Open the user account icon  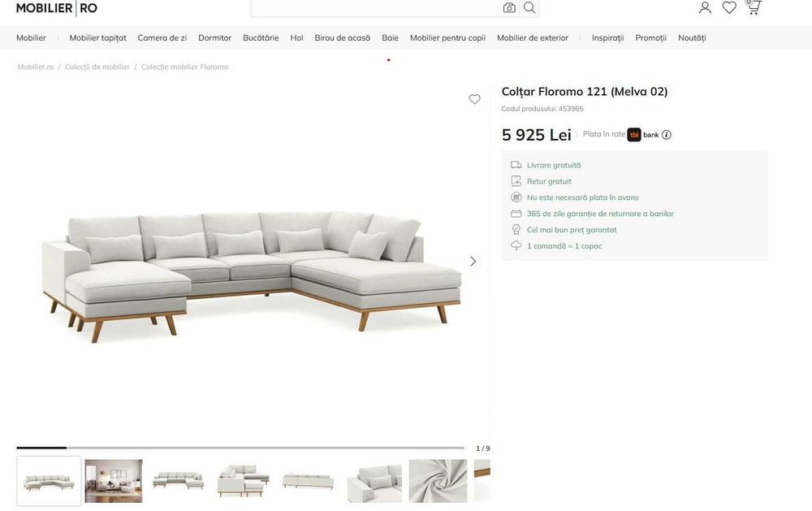pos(705,8)
